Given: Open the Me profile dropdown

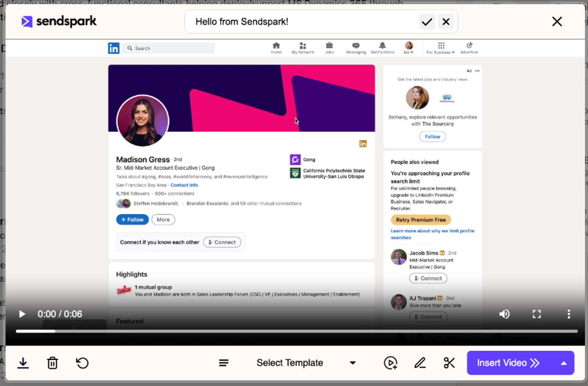Looking at the screenshot, I should 409,48.
